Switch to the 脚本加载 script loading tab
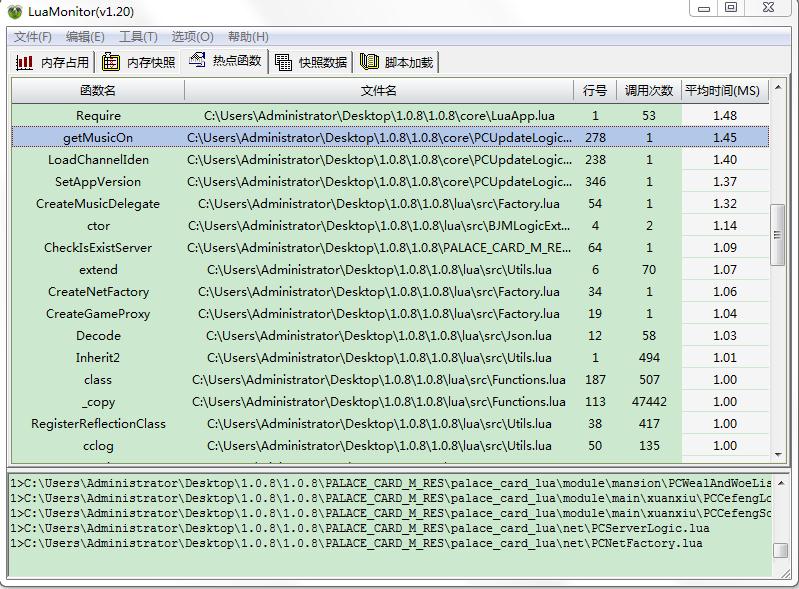The width and height of the screenshot is (799, 589). pos(397,62)
